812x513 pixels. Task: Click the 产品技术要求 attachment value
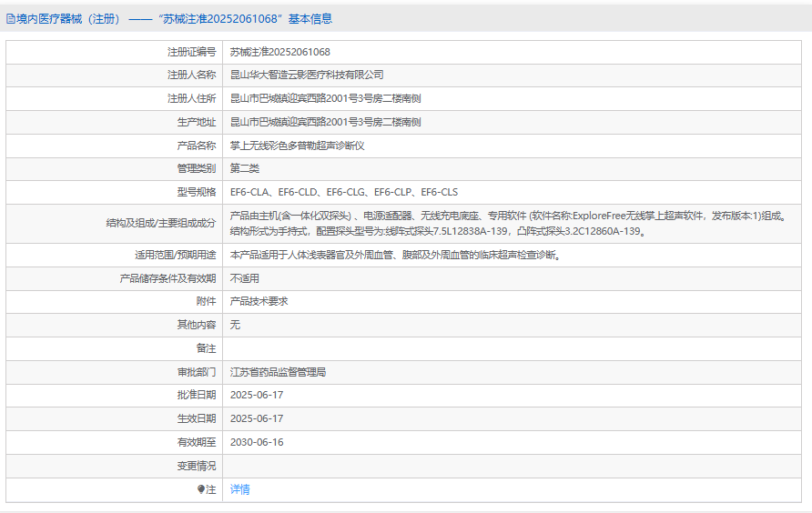(x=259, y=301)
